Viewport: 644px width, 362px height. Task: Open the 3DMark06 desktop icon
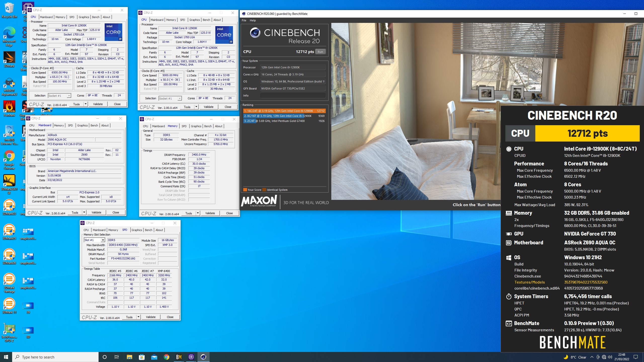9,257
